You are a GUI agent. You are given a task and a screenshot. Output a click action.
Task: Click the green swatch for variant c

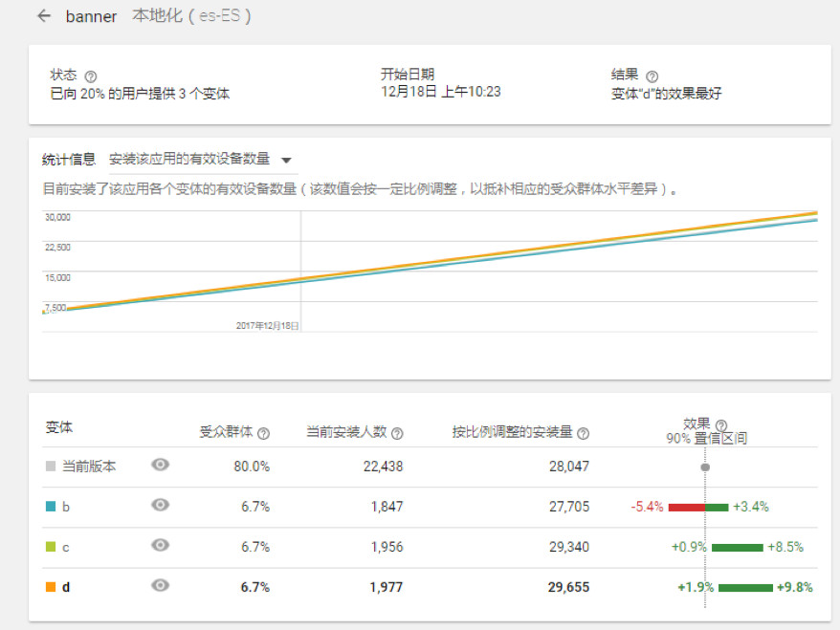click(51, 547)
